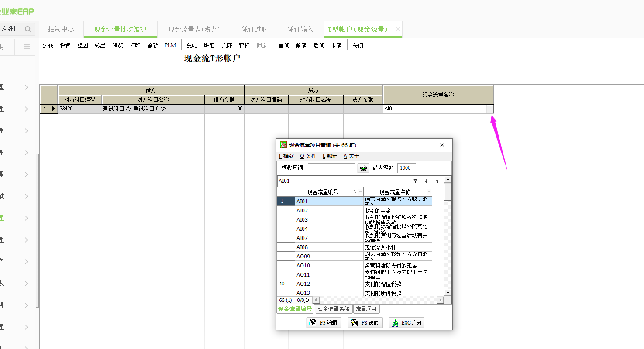The image size is (644, 349).
Task: Close the T型帐户(现金流量) tab
Action: [x=398, y=29]
